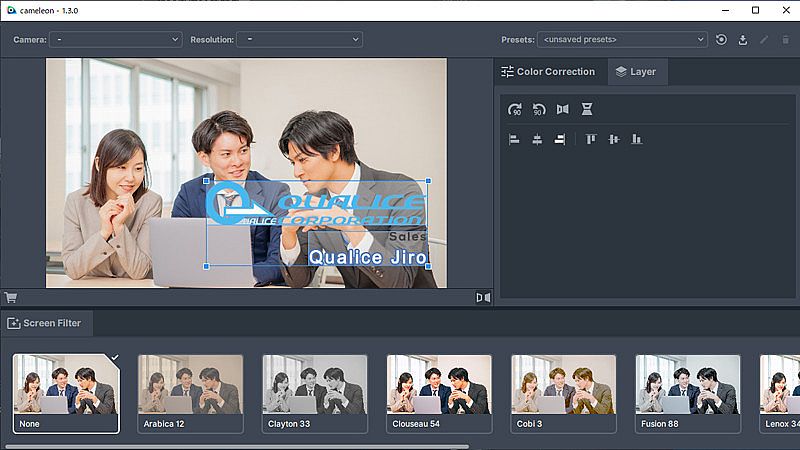The width and height of the screenshot is (800, 450).
Task: Open the shopping cart store icon
Action: (11, 297)
